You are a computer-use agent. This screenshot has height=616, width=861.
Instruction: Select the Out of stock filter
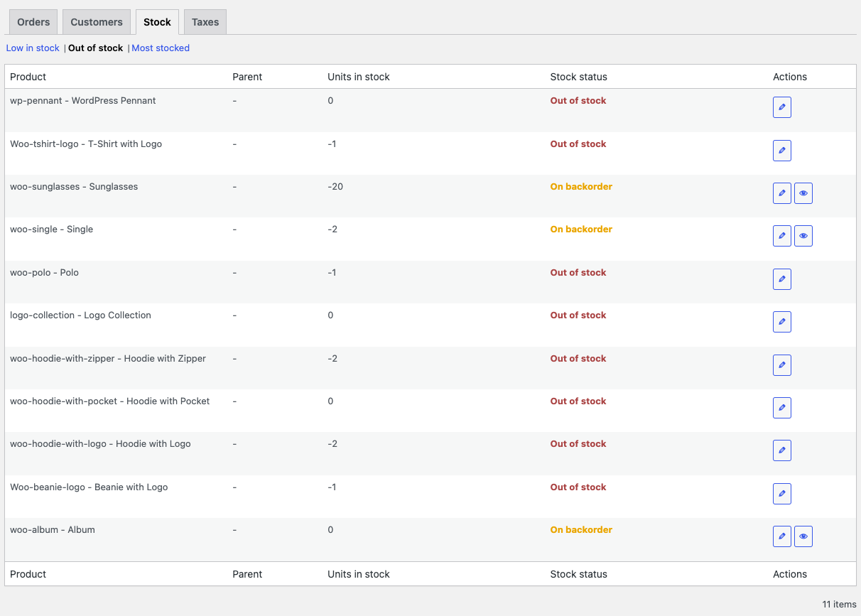[x=95, y=48]
